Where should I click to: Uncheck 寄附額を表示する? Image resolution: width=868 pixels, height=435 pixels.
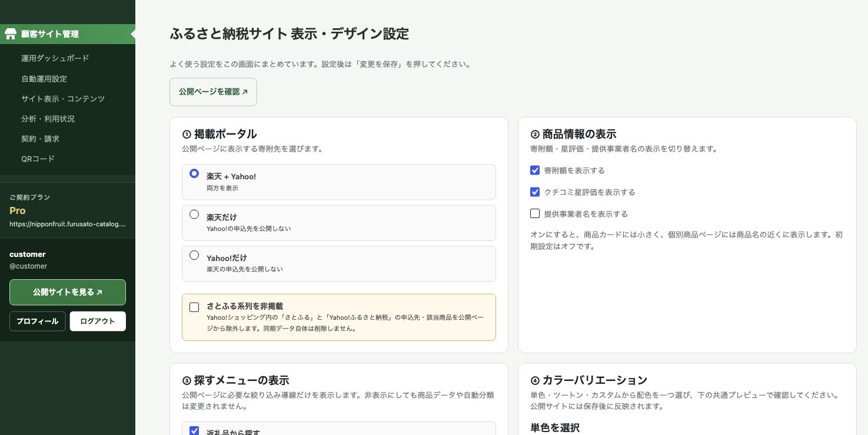(535, 170)
